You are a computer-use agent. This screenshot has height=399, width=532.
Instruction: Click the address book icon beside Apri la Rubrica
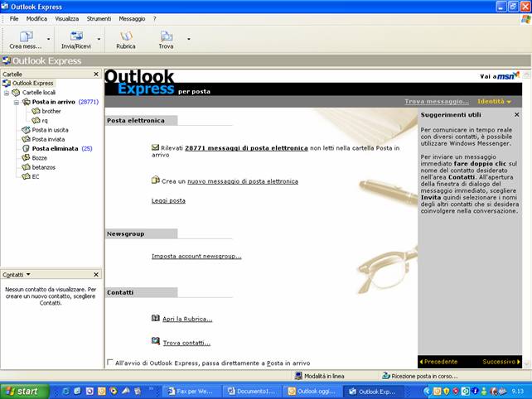156,318
